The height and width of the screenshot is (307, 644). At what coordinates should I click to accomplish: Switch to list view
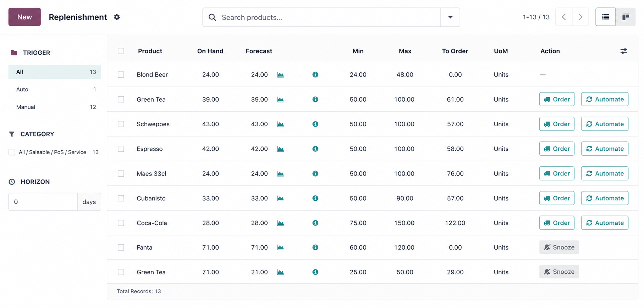tap(605, 17)
